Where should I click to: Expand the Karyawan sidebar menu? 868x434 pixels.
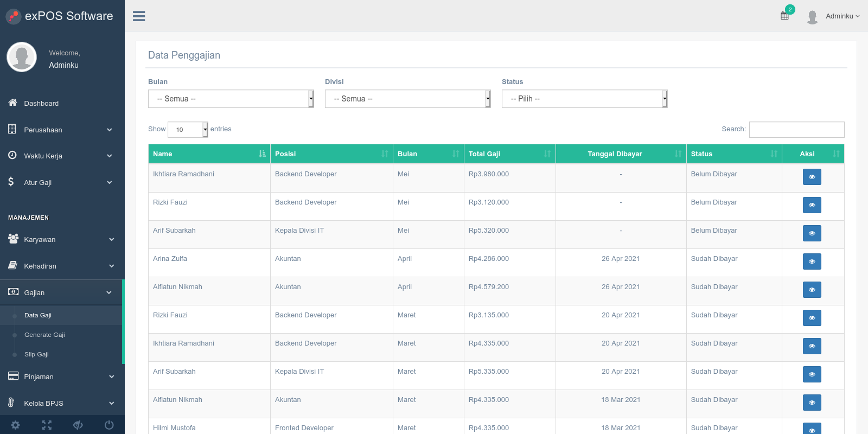click(x=61, y=239)
